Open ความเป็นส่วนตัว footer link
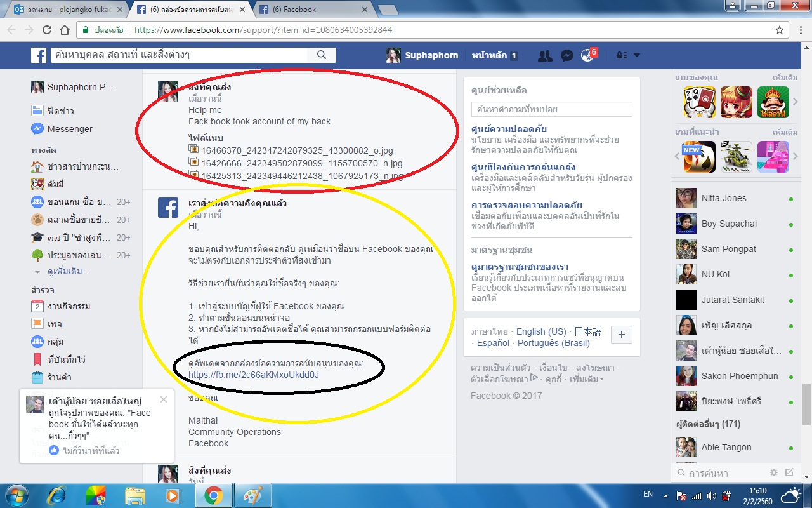The height and width of the screenshot is (508, 812). 501,368
